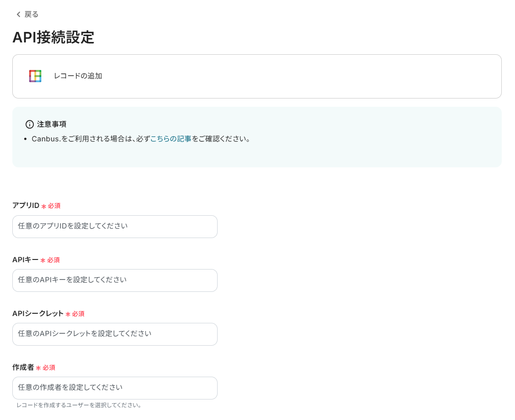
Task: Click the APIキー field label
Action: [x=26, y=259]
